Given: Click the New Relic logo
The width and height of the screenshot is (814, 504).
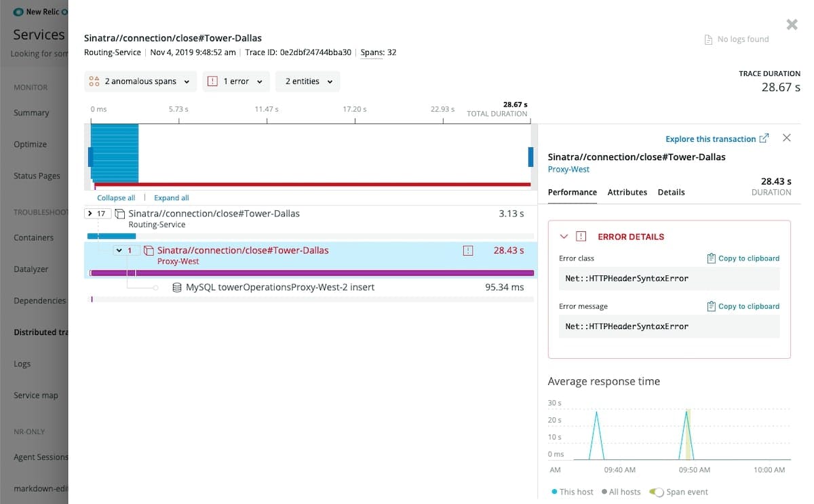Looking at the screenshot, I should tap(19, 12).
